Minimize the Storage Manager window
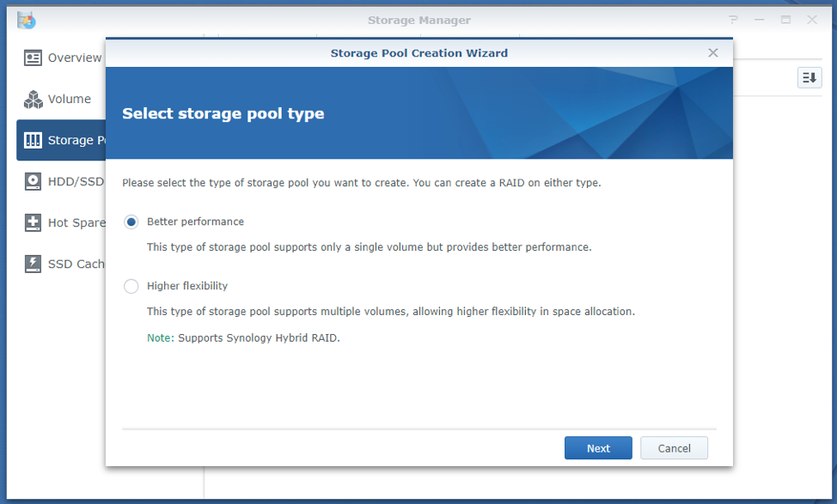The image size is (837, 504). tap(760, 20)
